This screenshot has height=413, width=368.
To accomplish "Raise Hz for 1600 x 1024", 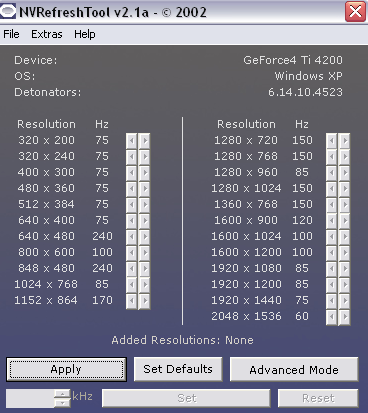I will click(x=344, y=237).
